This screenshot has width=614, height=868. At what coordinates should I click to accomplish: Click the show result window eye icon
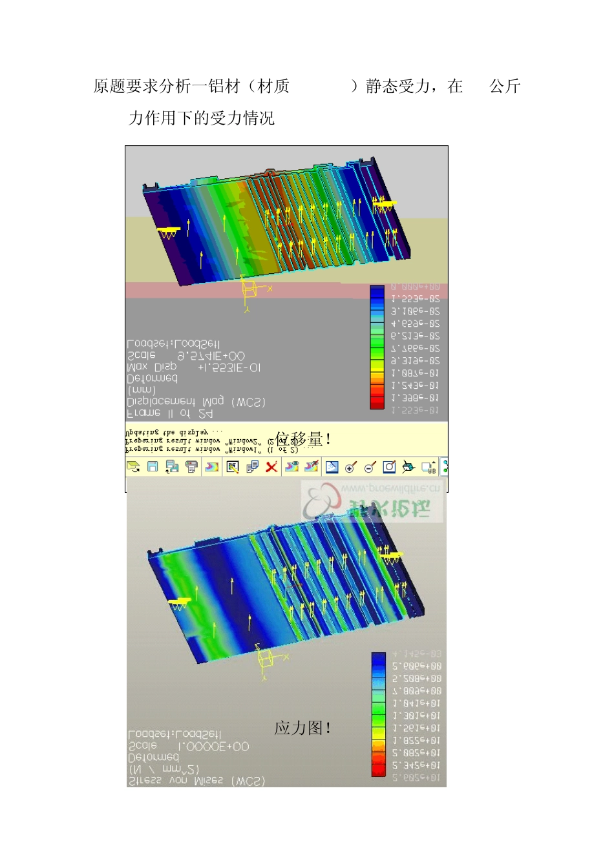[x=292, y=466]
